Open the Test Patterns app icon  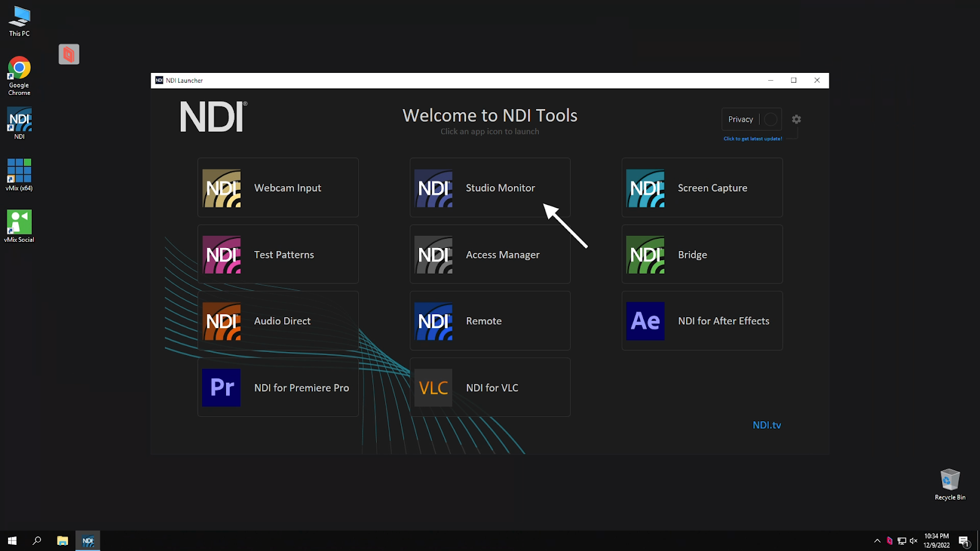pos(222,255)
